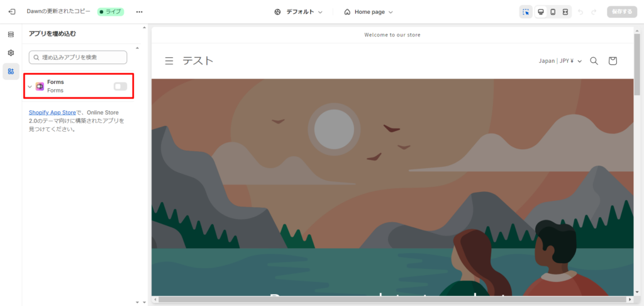Open the Sections sidebar icon

(11, 34)
